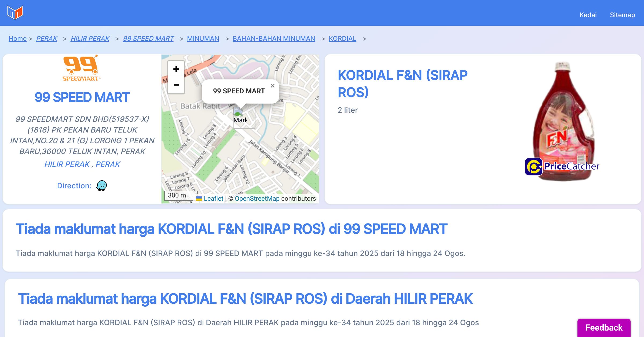
Task: Open the HILIR PERAK district link under the address
Action: point(67,164)
